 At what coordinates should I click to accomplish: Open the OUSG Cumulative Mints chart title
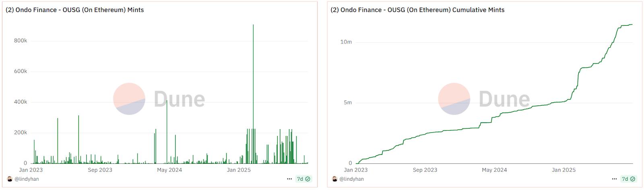417,10
